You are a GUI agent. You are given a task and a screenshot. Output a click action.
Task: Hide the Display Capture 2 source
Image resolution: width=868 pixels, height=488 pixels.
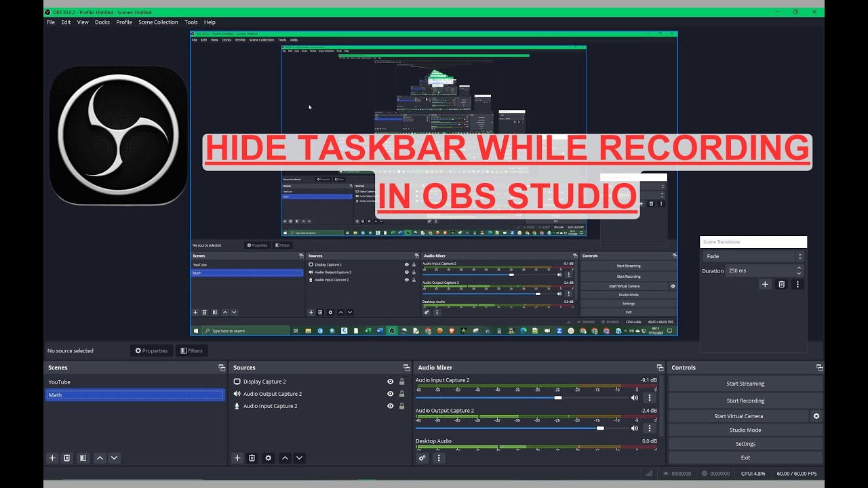(x=390, y=382)
